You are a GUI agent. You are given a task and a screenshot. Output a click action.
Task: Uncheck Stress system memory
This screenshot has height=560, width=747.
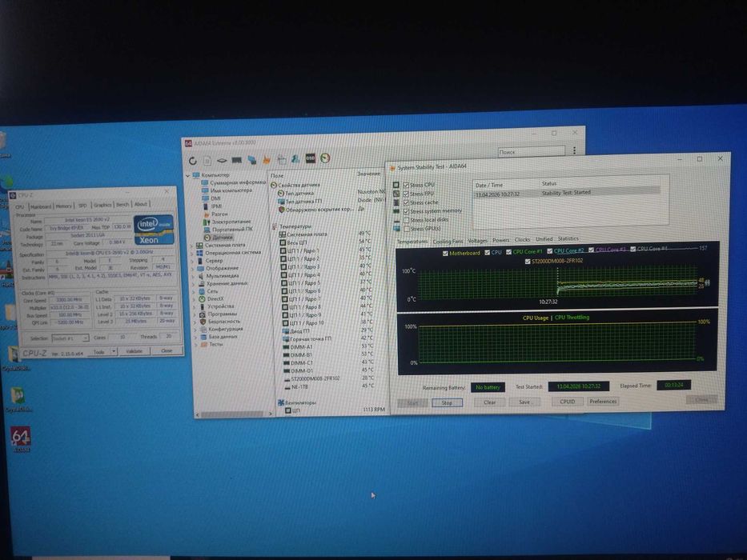coord(407,211)
